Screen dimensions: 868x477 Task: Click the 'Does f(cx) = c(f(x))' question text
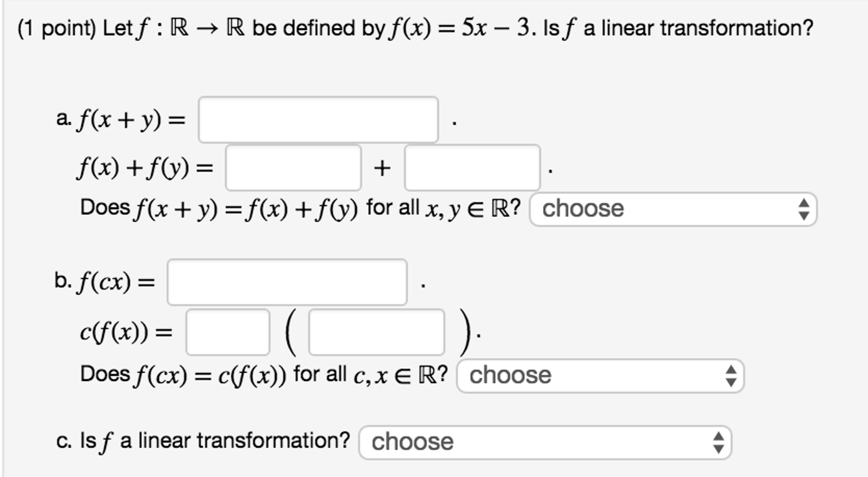[x=183, y=375]
